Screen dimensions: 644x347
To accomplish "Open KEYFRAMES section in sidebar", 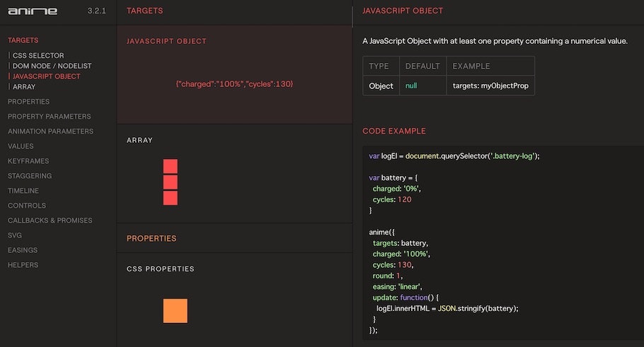I will pos(28,161).
